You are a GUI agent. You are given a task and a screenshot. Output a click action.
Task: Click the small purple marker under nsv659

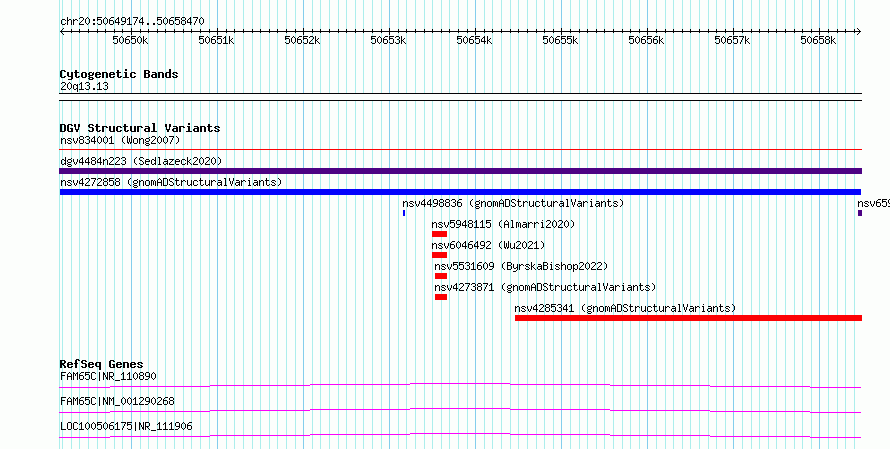click(860, 213)
